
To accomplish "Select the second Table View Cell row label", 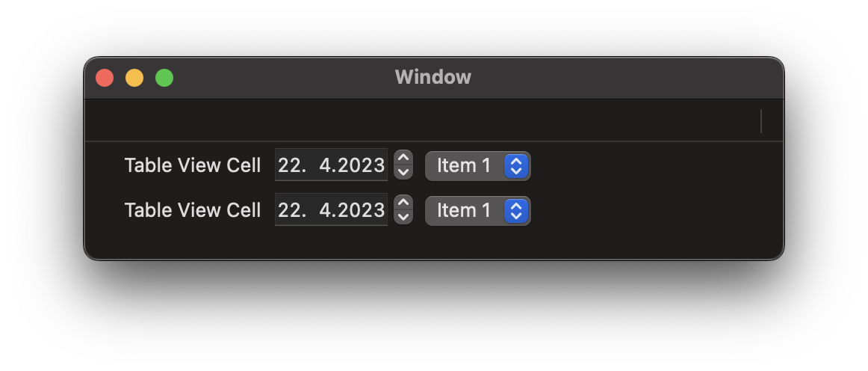I will [x=193, y=210].
